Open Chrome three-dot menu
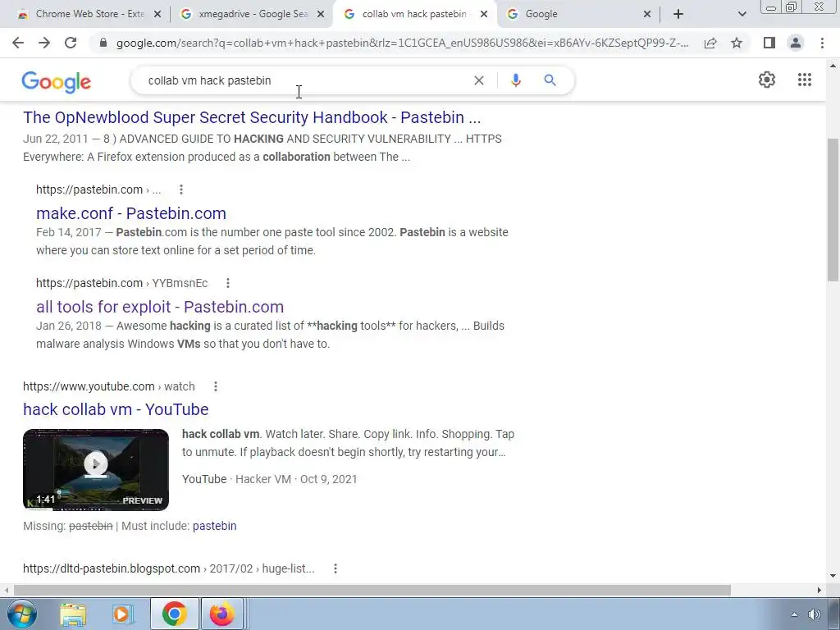 coord(822,43)
